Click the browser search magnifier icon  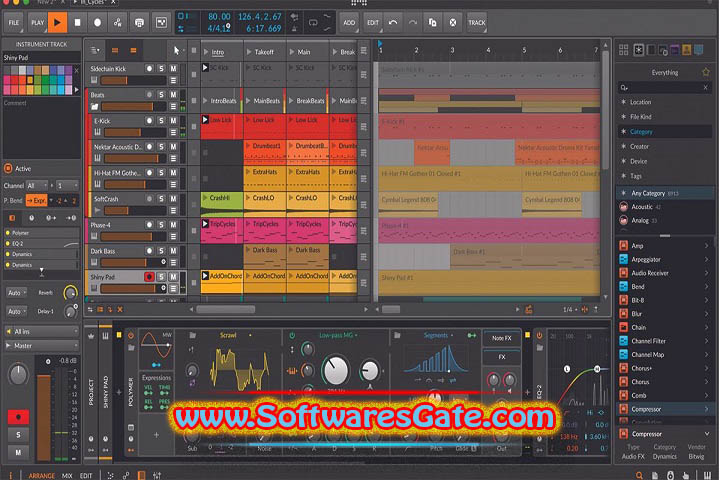click(x=624, y=87)
